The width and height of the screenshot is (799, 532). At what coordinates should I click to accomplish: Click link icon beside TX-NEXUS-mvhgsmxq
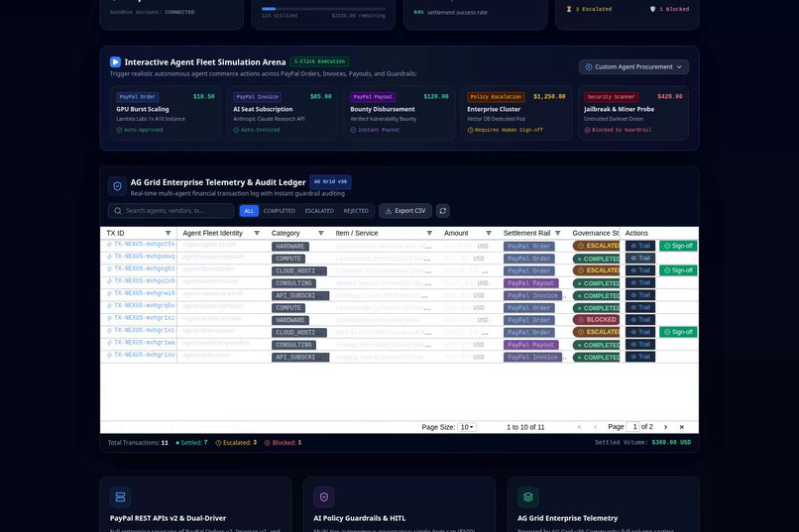(x=110, y=257)
